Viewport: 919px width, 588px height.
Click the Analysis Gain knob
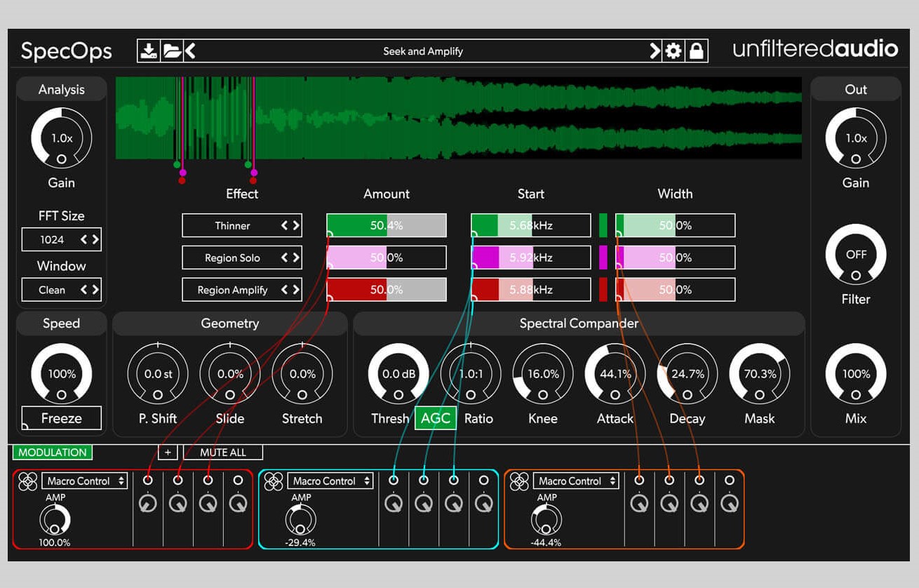coord(62,138)
